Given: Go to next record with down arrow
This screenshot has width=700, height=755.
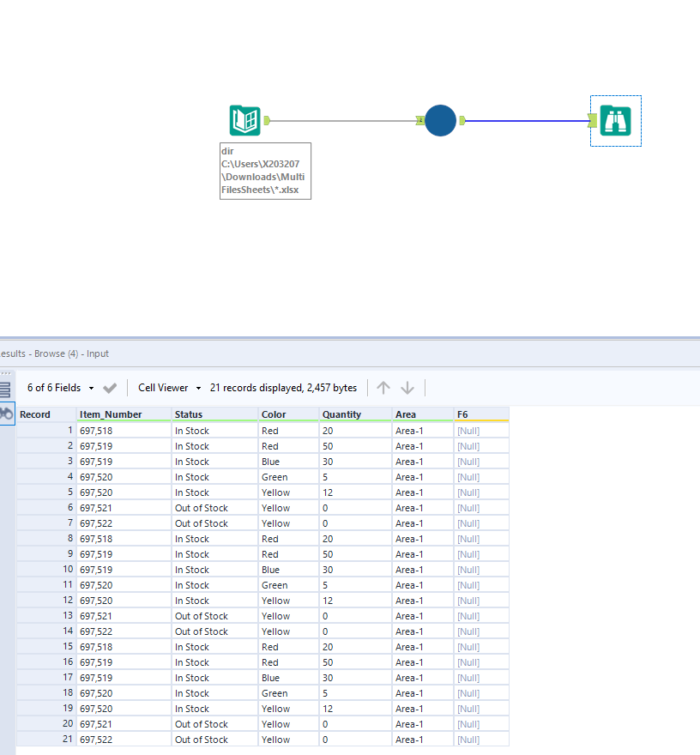Looking at the screenshot, I should pyautogui.click(x=407, y=388).
